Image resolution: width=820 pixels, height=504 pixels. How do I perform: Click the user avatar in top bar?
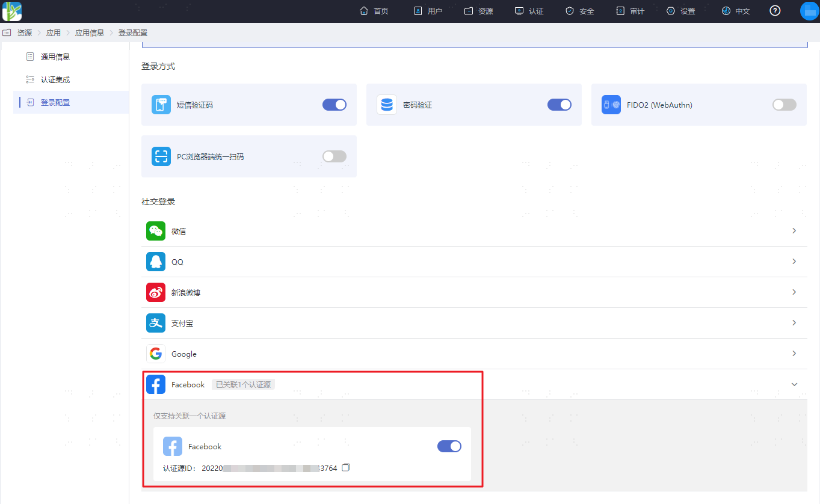tap(810, 11)
